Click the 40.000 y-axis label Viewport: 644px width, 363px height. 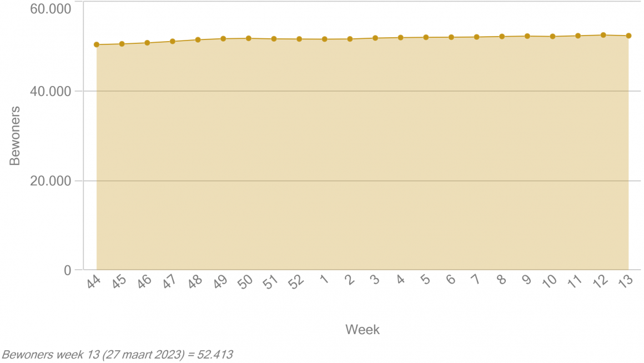point(51,92)
